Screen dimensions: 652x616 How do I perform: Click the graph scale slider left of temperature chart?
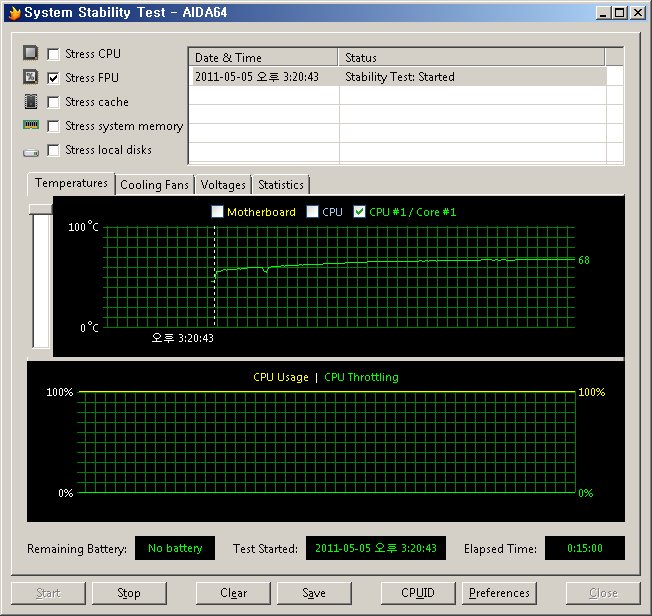[41, 276]
